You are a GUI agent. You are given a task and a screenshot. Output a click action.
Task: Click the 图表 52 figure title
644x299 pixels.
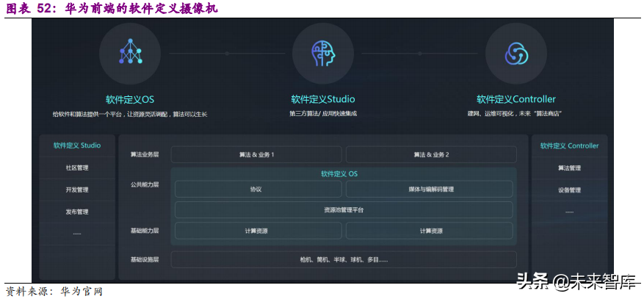click(112, 8)
